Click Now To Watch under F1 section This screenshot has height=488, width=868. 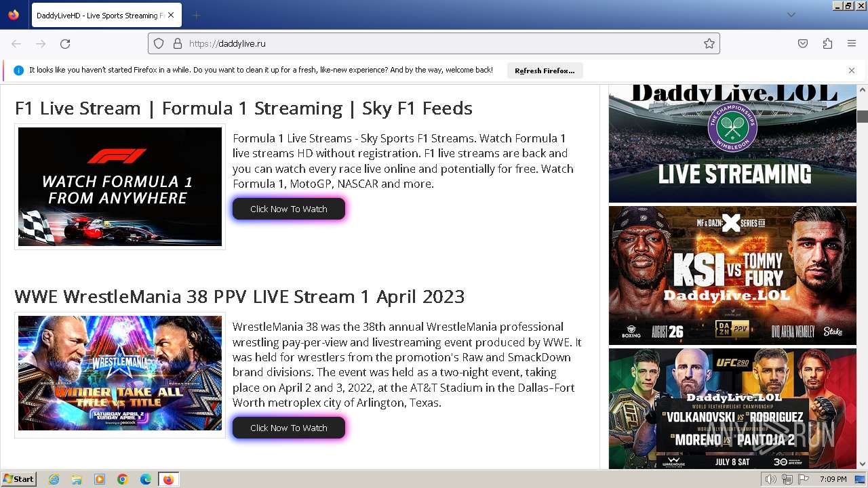(289, 209)
